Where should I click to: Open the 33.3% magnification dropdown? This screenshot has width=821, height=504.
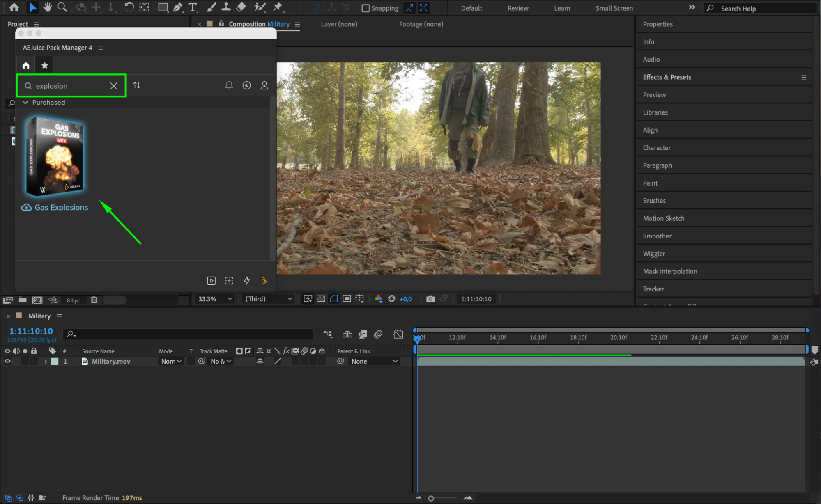tap(215, 299)
